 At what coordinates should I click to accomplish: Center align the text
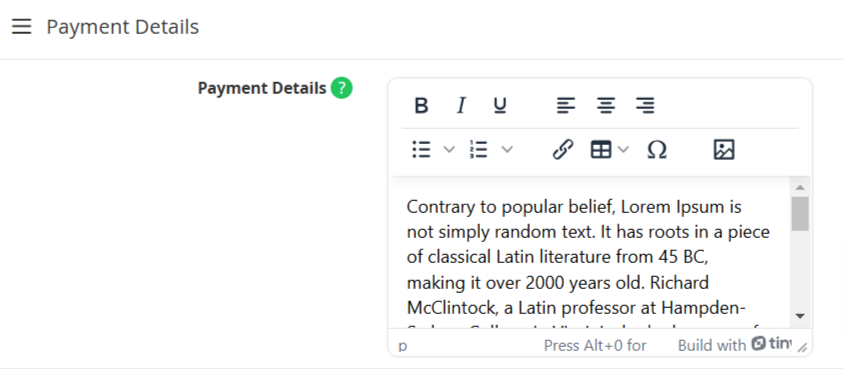pos(605,105)
